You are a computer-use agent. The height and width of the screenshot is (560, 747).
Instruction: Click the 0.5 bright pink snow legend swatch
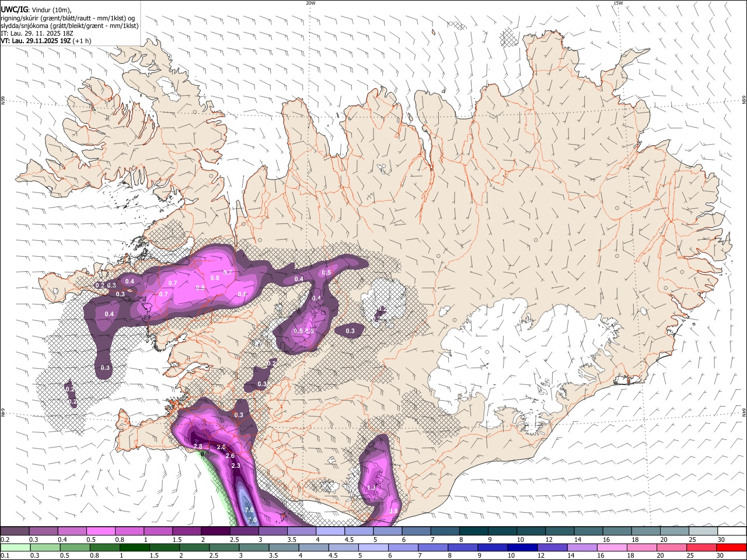(x=100, y=531)
